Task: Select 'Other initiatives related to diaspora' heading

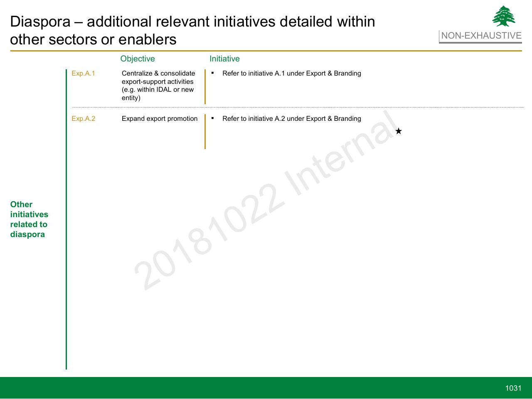Action: pyautogui.click(x=29, y=219)
